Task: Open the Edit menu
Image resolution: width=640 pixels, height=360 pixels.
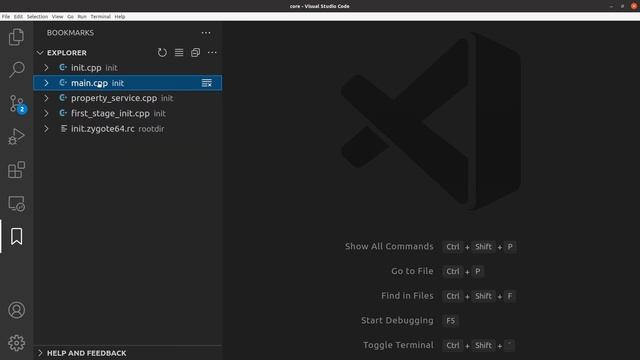Action: point(18,17)
